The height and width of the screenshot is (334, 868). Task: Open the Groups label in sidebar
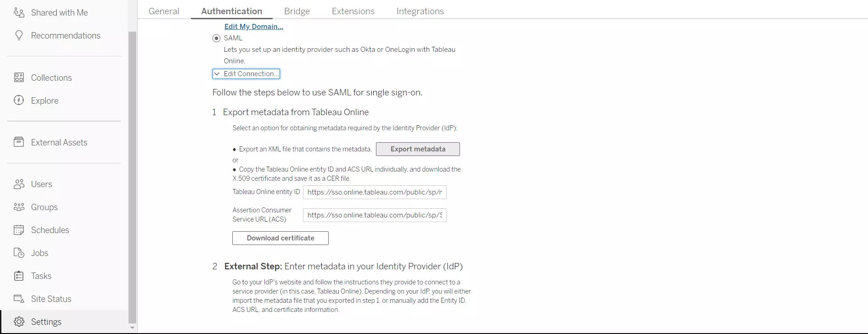click(44, 207)
